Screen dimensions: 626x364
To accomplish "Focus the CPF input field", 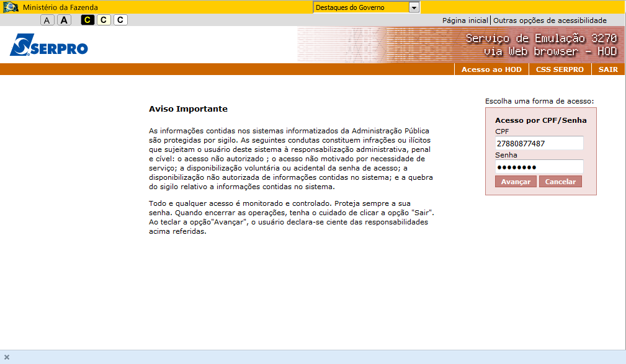I will (x=539, y=143).
